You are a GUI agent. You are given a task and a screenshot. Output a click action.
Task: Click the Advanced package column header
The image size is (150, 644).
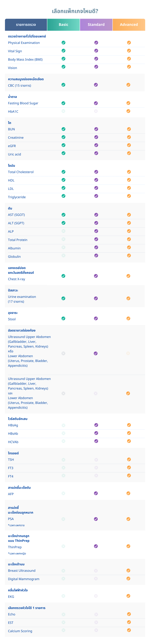coord(129,25)
